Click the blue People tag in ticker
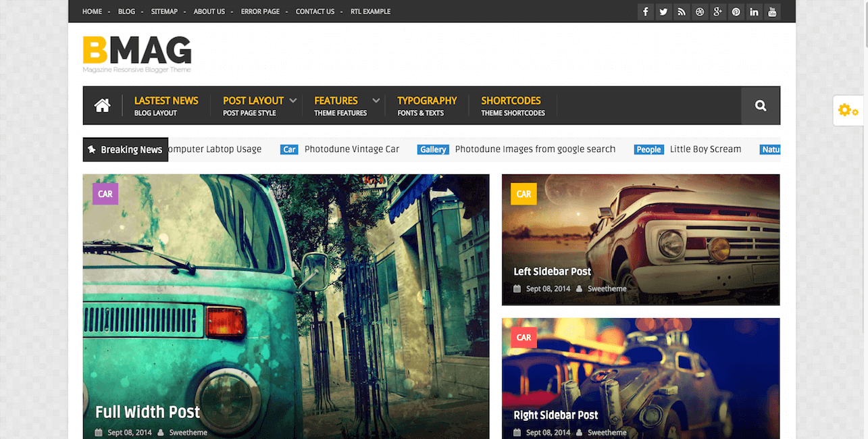Viewport: 868px width, 439px height. [648, 149]
